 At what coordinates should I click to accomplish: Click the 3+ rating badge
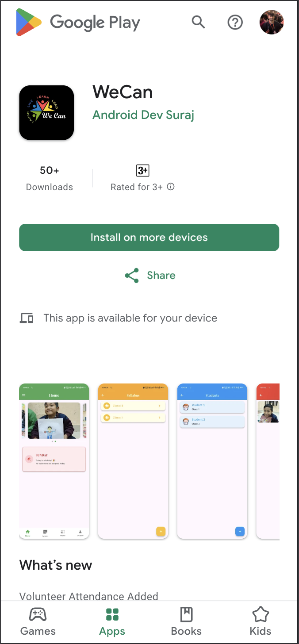[x=142, y=171]
